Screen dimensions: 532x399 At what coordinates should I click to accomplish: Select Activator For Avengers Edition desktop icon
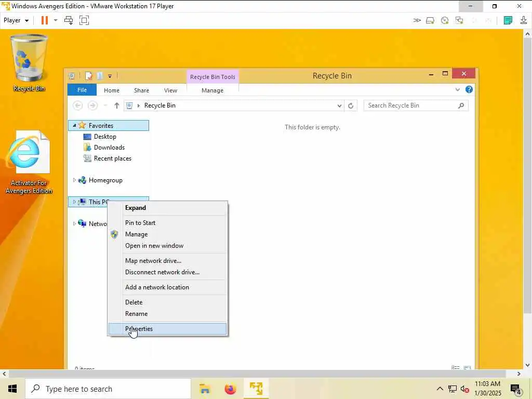[29, 162]
